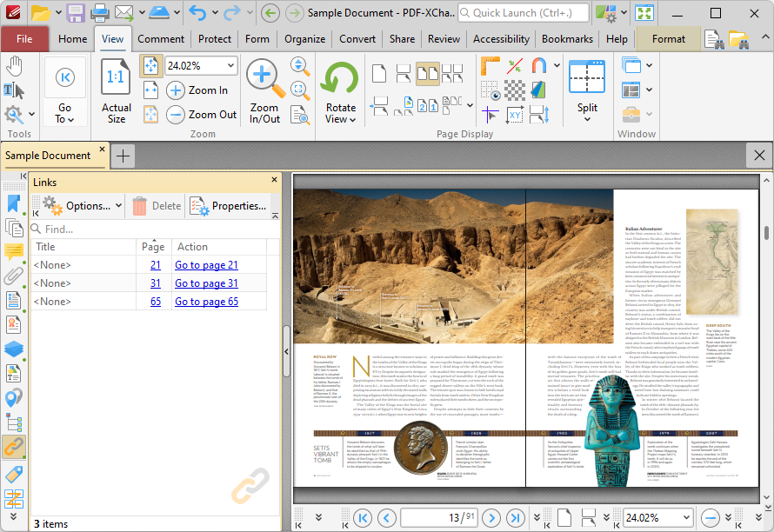
Task: Click the Split view icon
Action: [586, 77]
